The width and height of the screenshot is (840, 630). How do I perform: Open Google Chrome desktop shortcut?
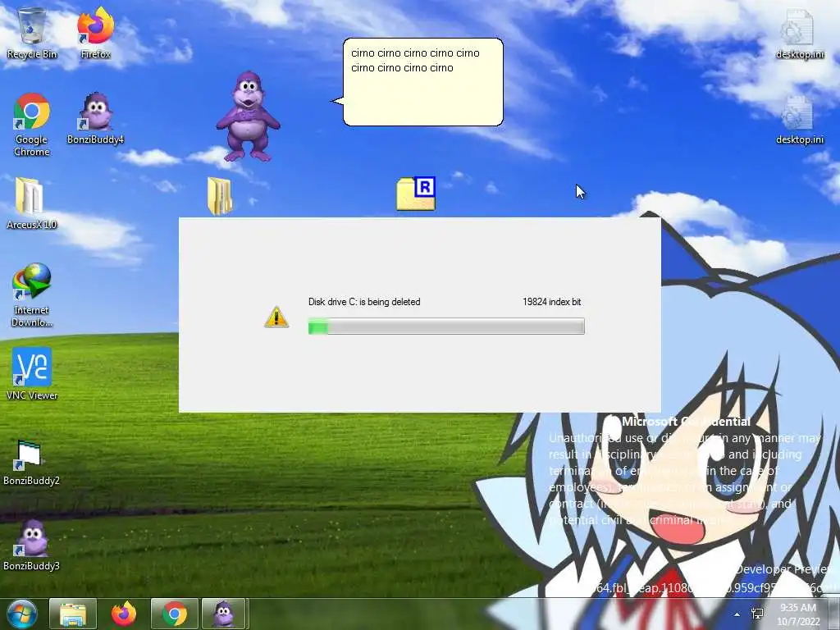[x=32, y=125]
